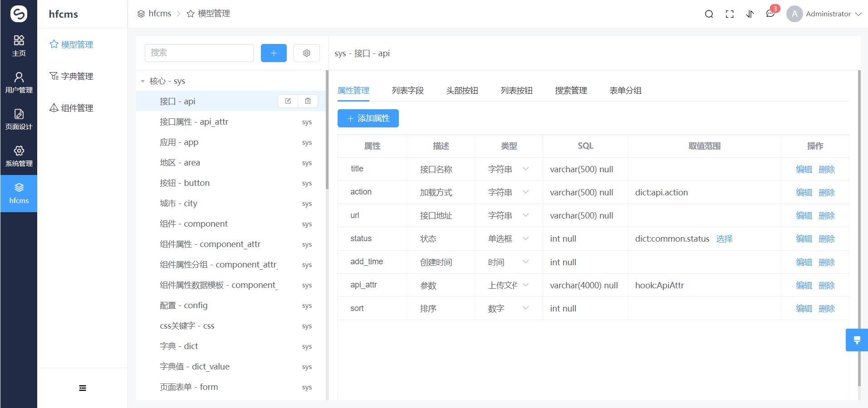Viewport: 868px width, 408px height.
Task: Click the Administrator avatar
Action: point(794,14)
